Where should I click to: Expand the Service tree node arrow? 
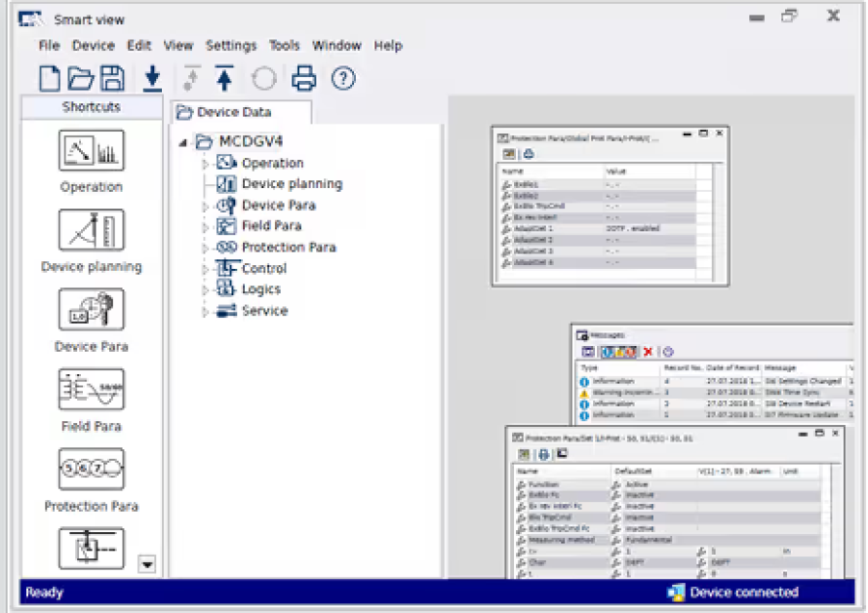pos(204,312)
